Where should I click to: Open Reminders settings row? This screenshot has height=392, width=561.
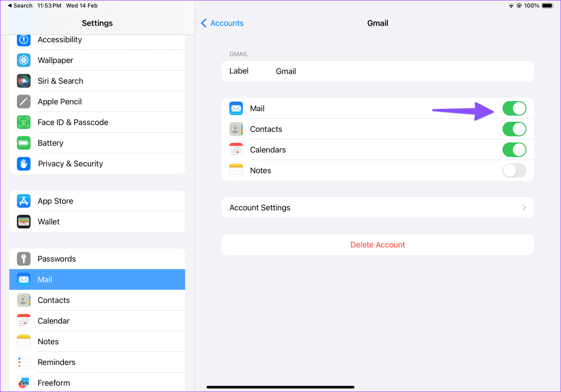coord(97,362)
